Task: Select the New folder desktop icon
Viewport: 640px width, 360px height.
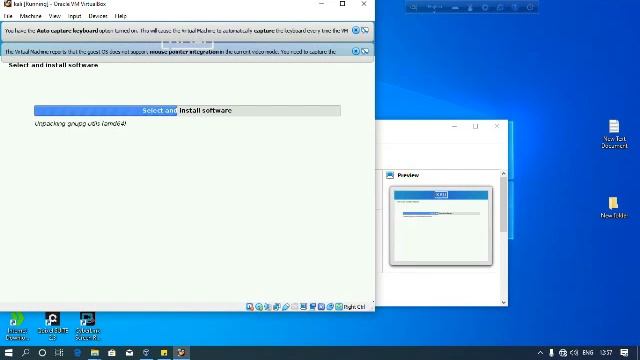Action: pos(613,207)
